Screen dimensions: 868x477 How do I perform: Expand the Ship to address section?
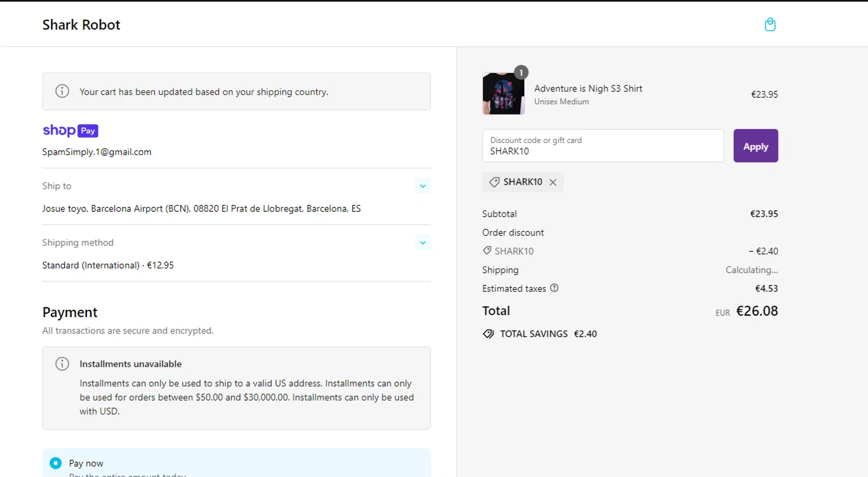[422, 186]
